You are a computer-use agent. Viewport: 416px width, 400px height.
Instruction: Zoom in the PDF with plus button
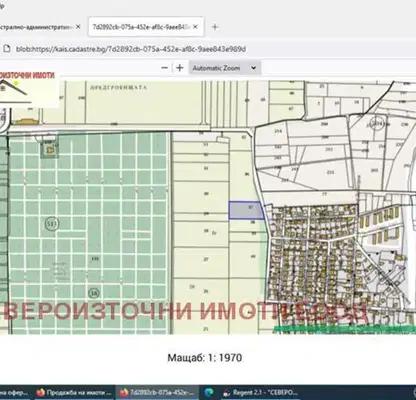coord(180,68)
